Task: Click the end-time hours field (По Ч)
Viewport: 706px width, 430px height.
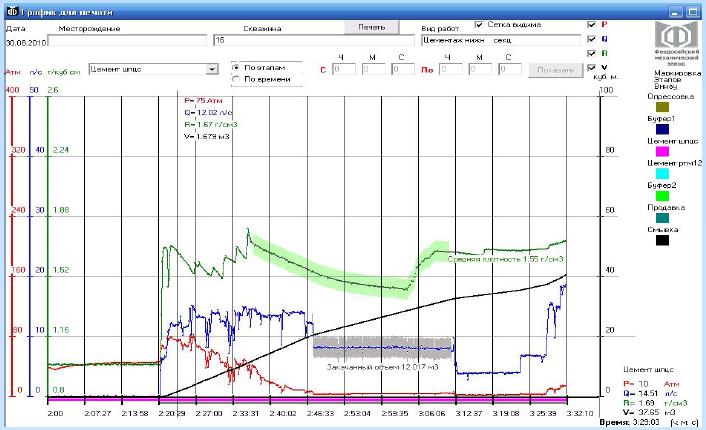Action: point(451,70)
